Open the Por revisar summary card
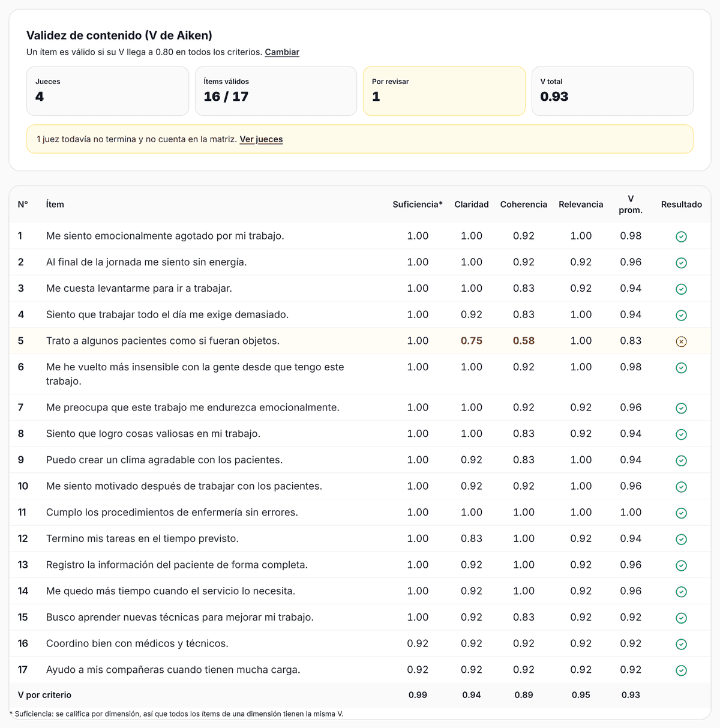The image size is (720, 728). pyautogui.click(x=445, y=91)
